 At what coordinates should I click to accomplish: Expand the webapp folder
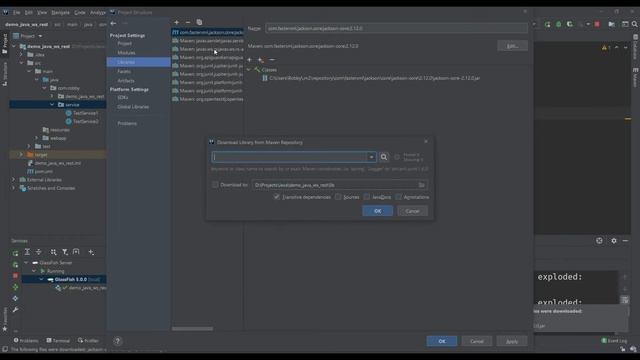pyautogui.click(x=37, y=138)
